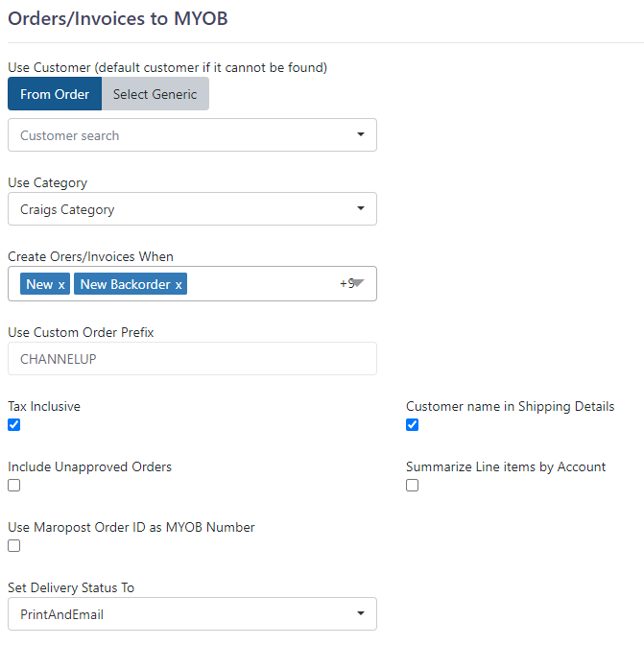Image resolution: width=644 pixels, height=645 pixels.
Task: Uncheck the Tax Inclusive checkbox
Action: pyautogui.click(x=14, y=424)
